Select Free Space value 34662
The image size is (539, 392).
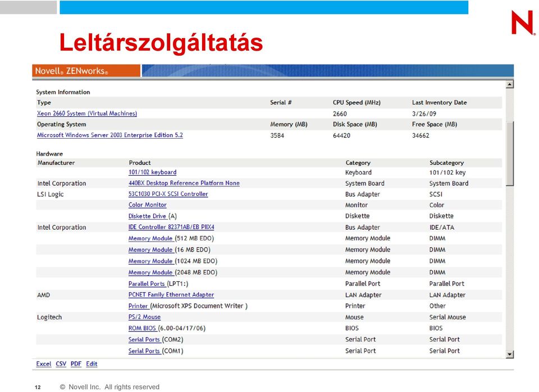[421, 135]
